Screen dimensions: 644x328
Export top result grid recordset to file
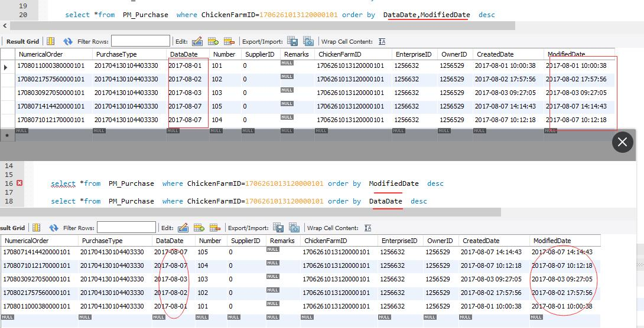coord(292,41)
